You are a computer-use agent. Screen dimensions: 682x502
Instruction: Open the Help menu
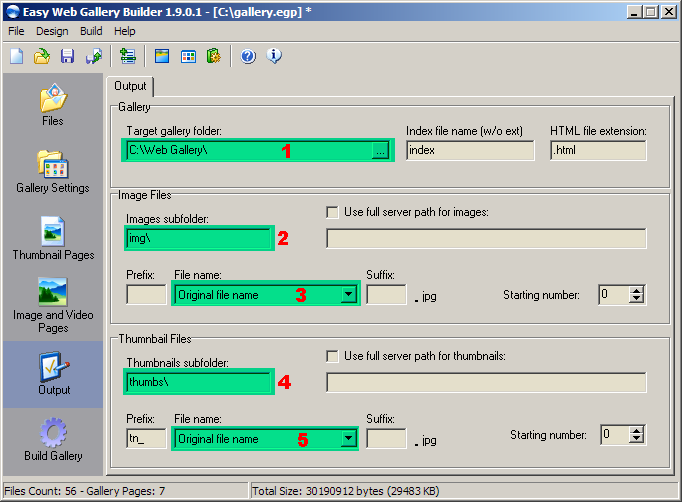click(x=125, y=31)
